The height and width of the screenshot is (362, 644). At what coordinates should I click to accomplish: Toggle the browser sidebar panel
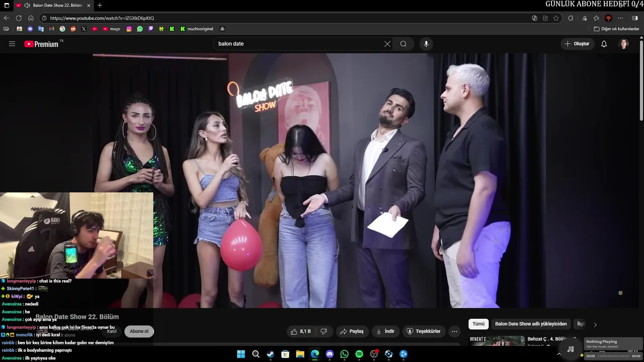tap(635, 18)
